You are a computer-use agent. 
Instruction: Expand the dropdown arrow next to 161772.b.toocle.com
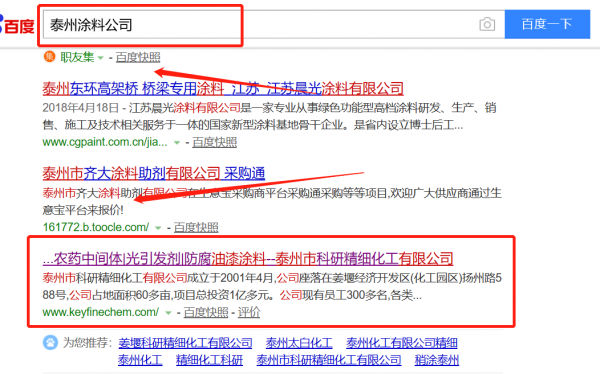click(x=158, y=228)
